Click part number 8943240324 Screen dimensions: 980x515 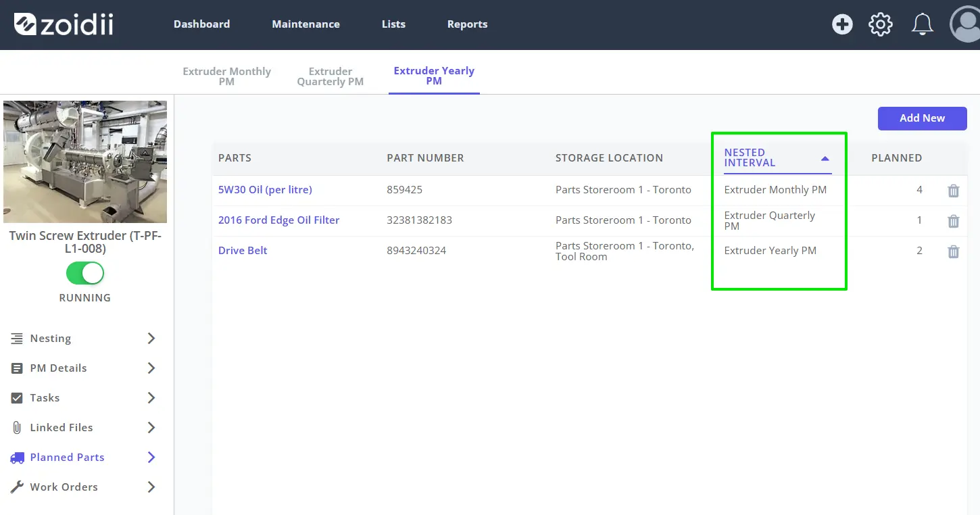coord(416,251)
